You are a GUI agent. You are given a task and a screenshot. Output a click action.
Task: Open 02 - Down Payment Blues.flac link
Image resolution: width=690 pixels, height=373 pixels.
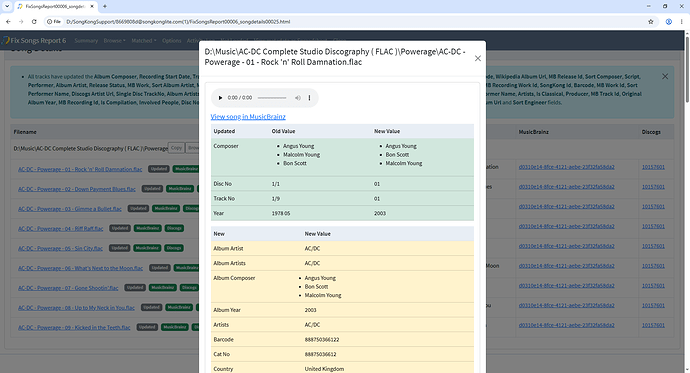[x=77, y=189]
